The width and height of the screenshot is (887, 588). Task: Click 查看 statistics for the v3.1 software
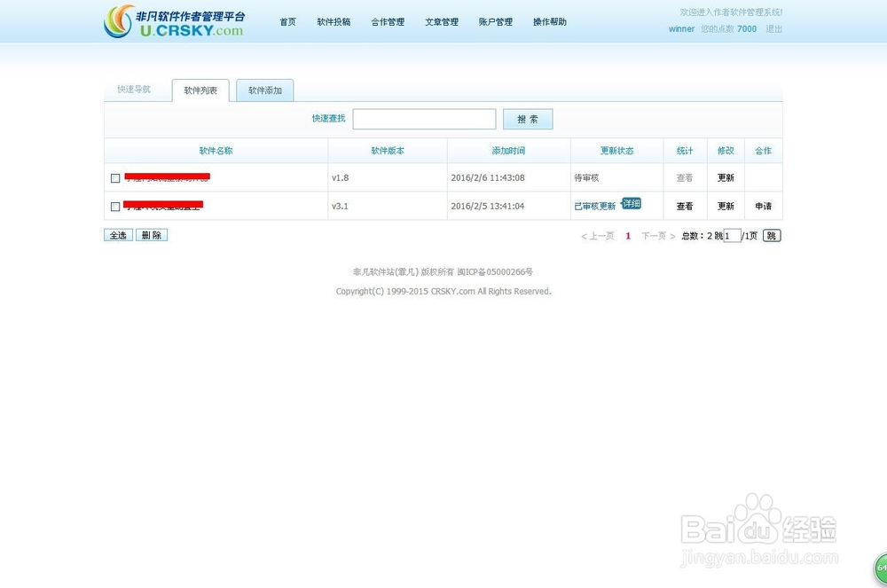pos(684,206)
